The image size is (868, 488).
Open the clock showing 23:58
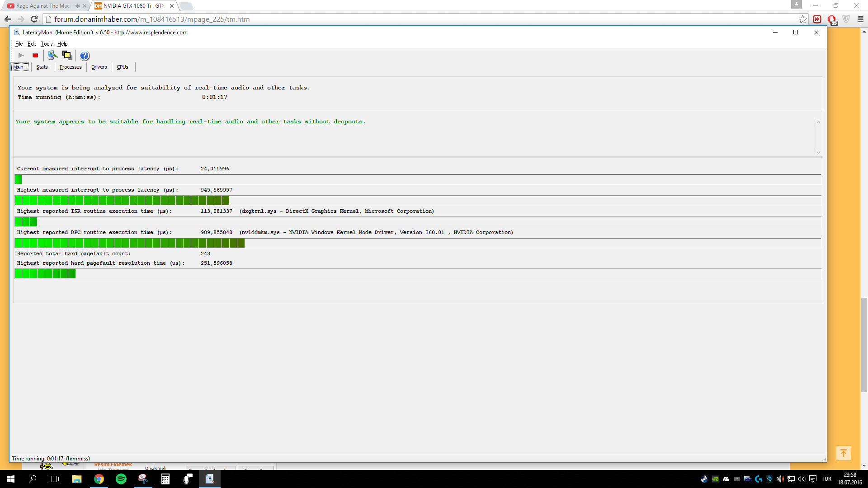click(x=850, y=479)
